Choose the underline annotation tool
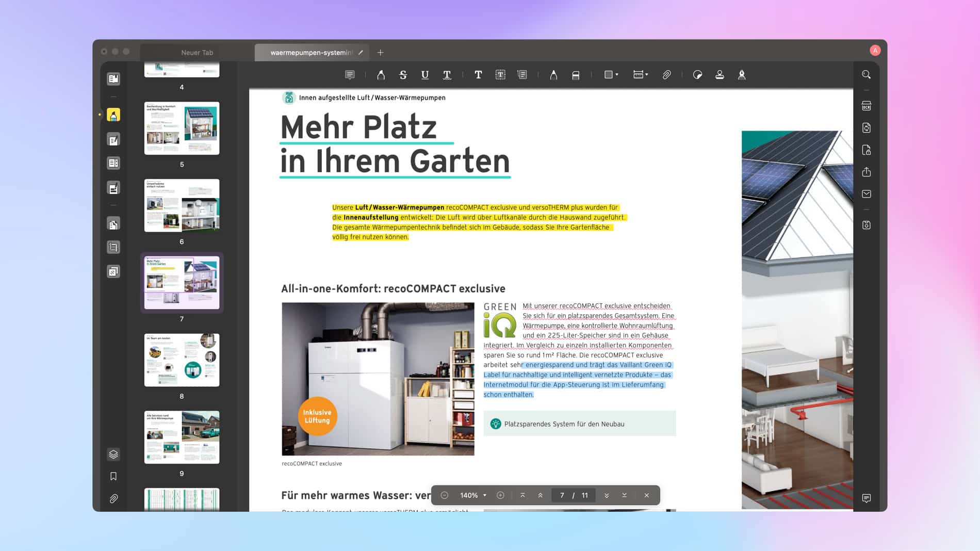980x551 pixels. pyautogui.click(x=424, y=75)
